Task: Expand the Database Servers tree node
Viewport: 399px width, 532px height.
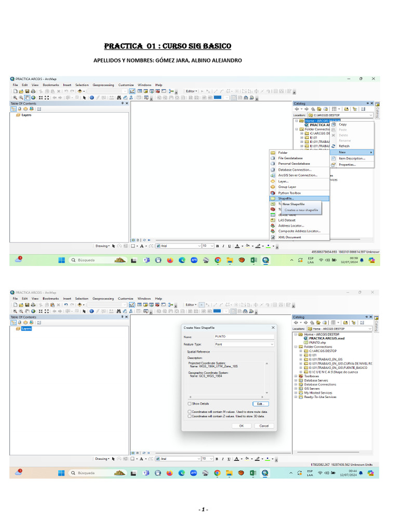Action: (296, 380)
